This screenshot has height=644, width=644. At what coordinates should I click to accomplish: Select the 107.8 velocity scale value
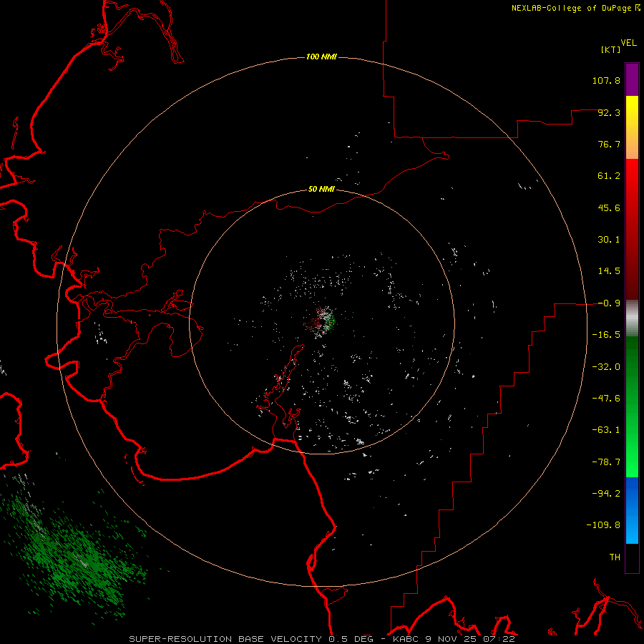tap(606, 80)
